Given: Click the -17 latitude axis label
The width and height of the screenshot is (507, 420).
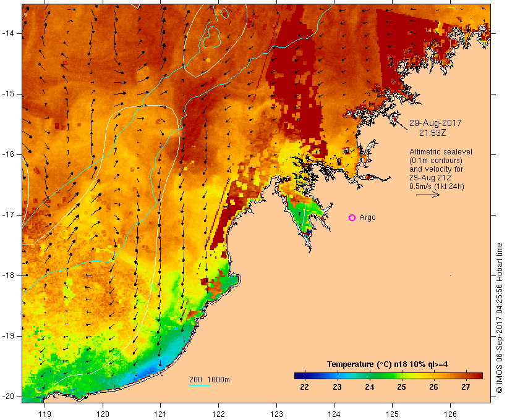Looking at the screenshot, I should 8,215.
